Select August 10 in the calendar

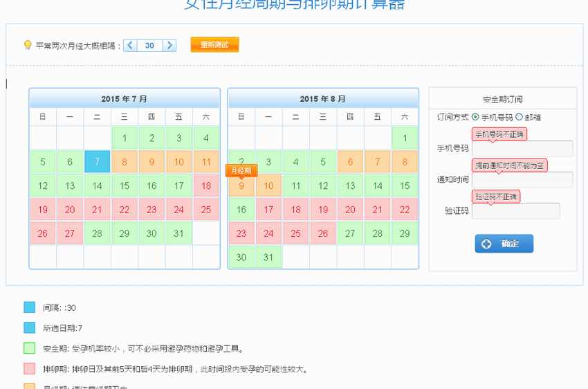pos(268,186)
